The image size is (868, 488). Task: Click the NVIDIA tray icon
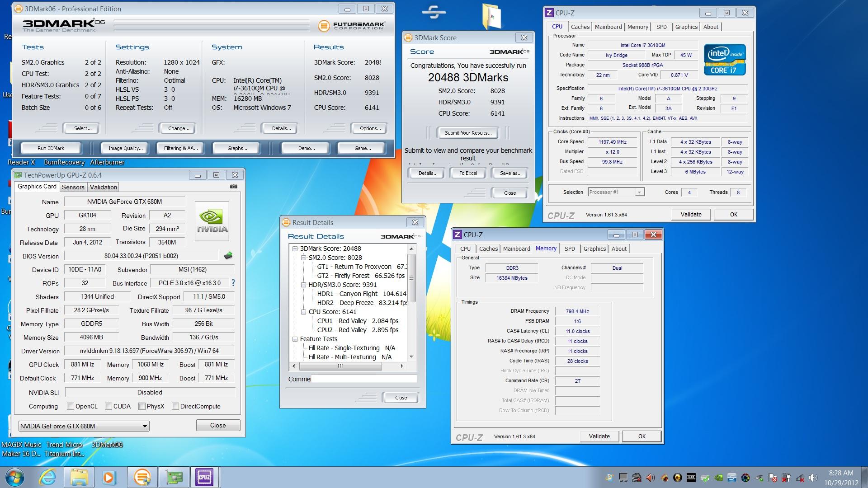pyautogui.click(x=718, y=478)
